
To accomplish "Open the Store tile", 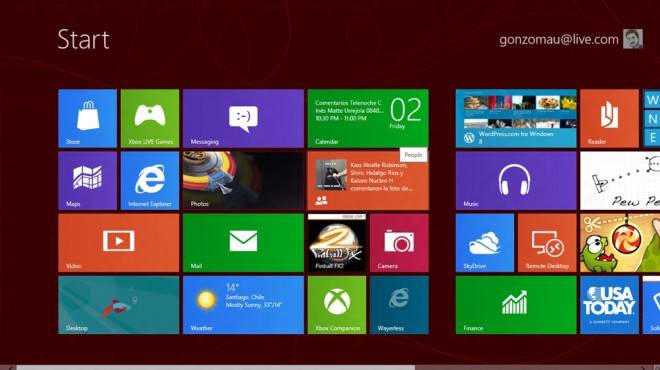I will pos(88,118).
